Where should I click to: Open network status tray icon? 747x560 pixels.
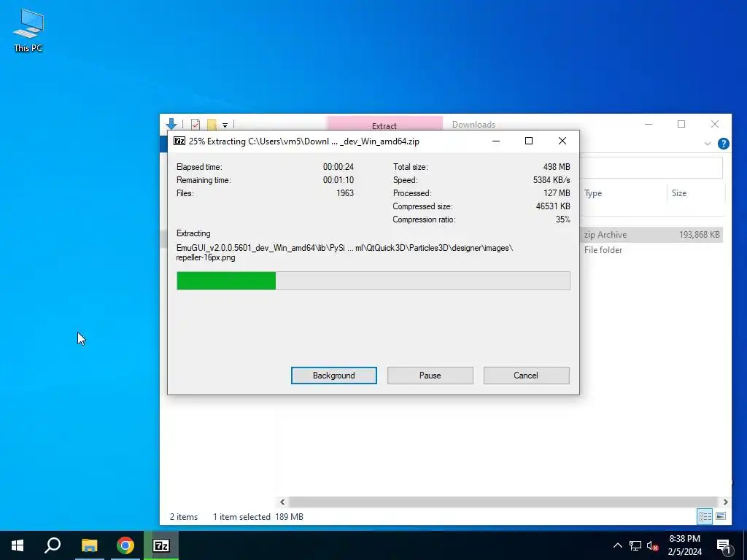635,545
